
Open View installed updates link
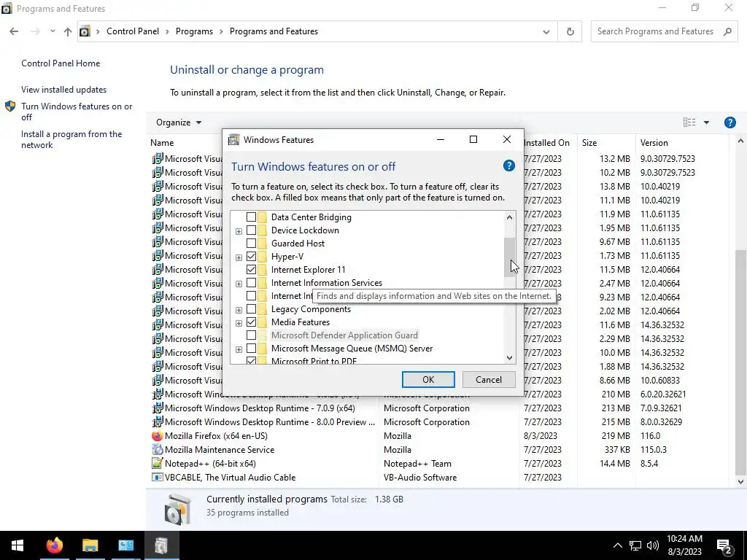click(x=64, y=90)
